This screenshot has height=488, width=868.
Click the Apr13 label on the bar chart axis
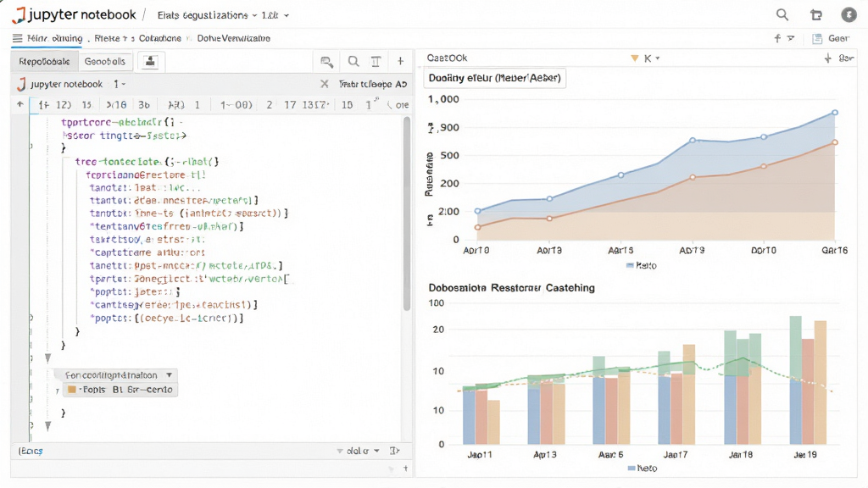click(545, 454)
